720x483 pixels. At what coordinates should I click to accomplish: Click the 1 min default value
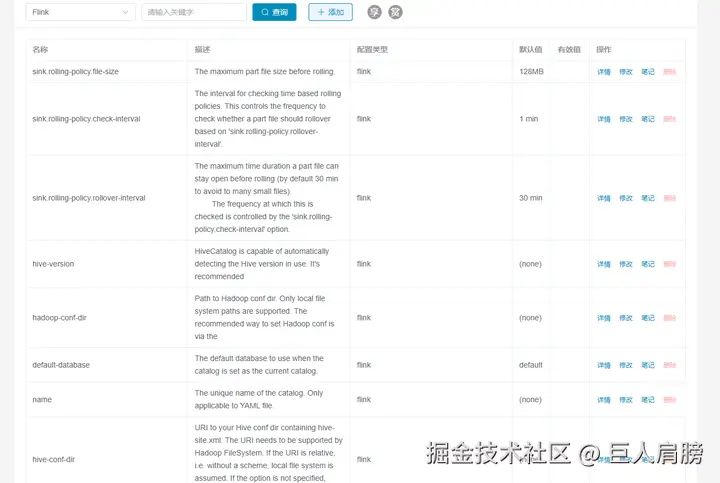point(529,119)
